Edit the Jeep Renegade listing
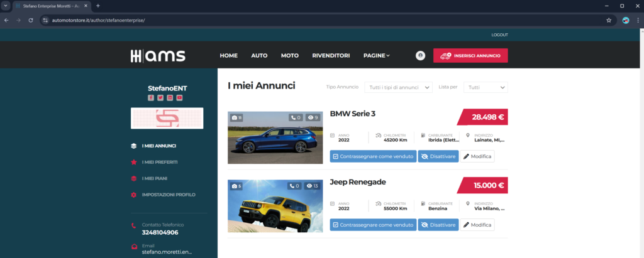 (477, 225)
